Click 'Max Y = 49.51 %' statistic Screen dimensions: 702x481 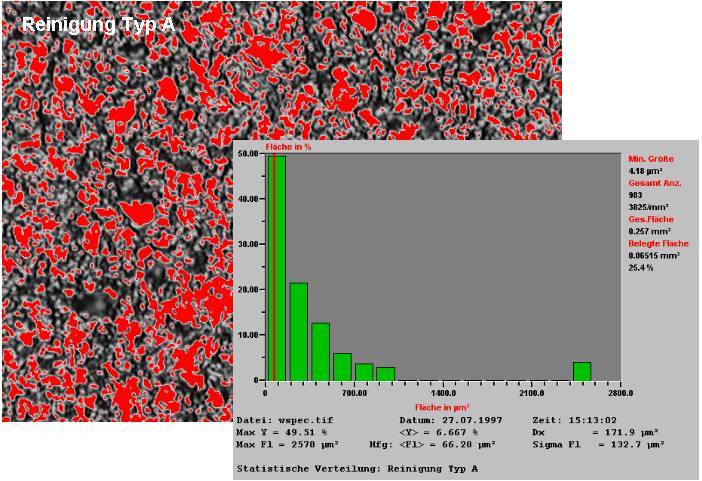[282, 433]
